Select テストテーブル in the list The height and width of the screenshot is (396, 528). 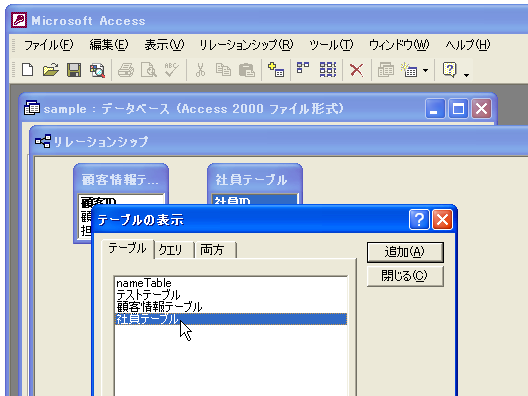tap(231, 295)
